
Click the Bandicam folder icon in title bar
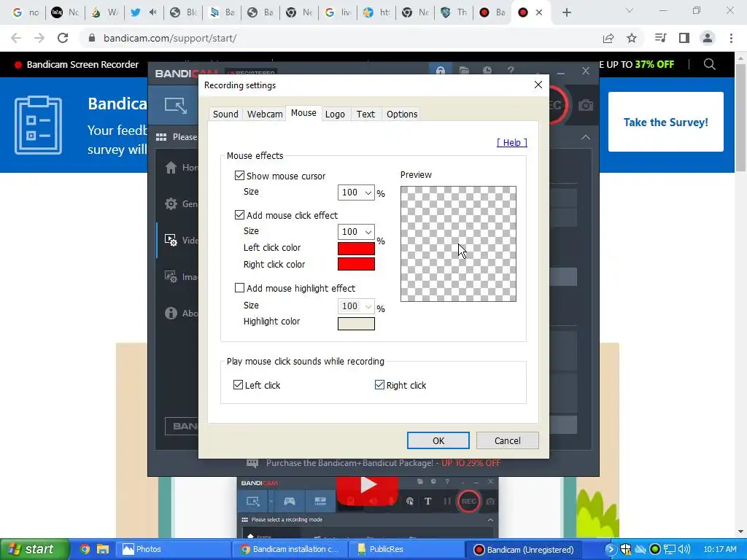click(464, 71)
